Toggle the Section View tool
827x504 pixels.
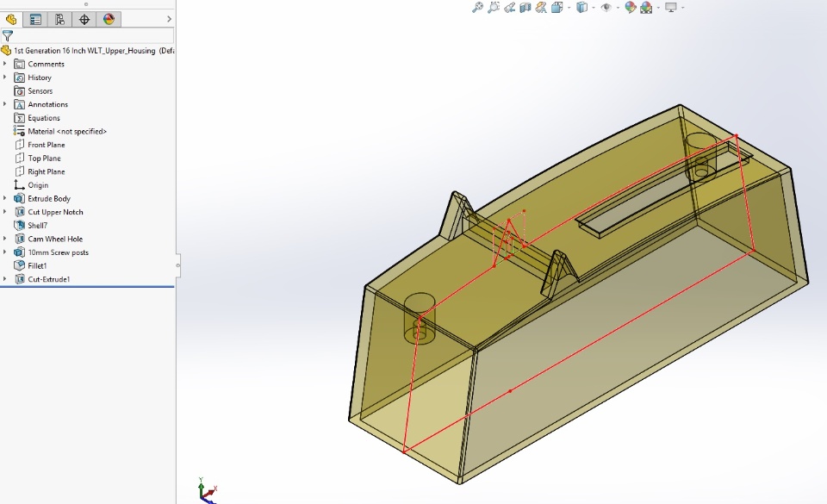[525, 8]
